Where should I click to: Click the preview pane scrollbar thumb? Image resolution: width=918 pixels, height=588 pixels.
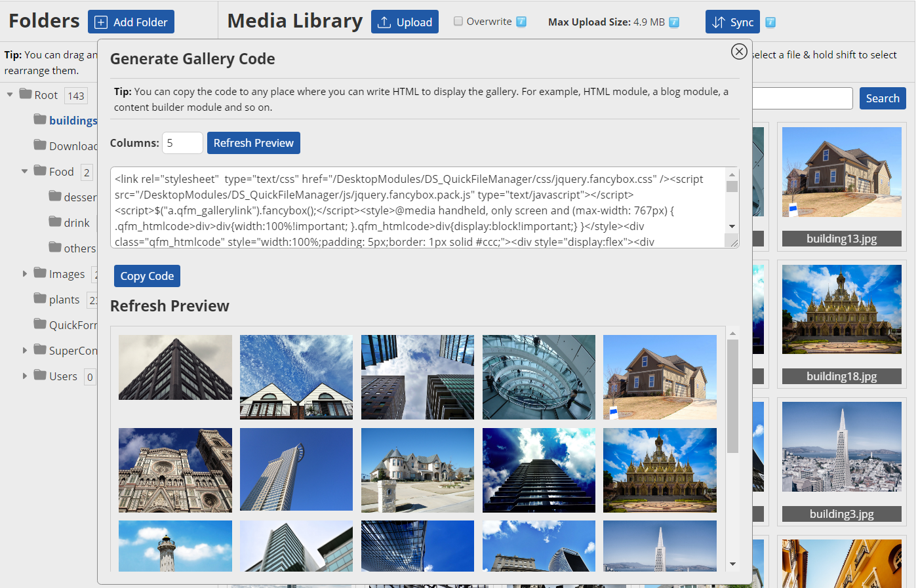732,396
